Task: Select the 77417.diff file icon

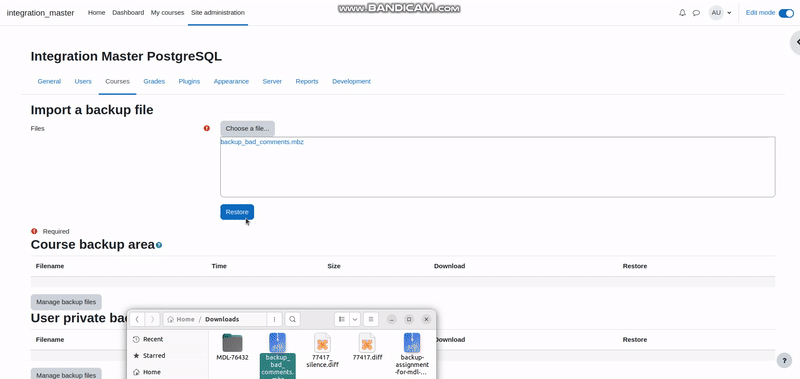Action: tap(367, 342)
